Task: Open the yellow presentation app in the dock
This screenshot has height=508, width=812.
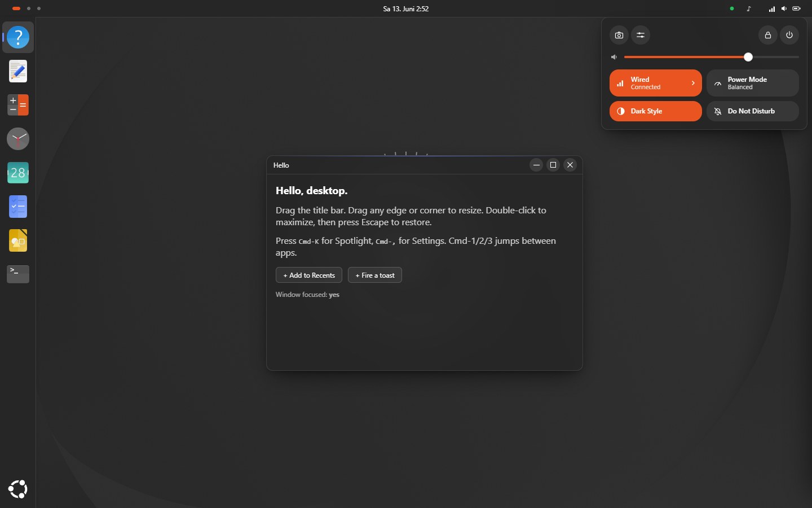Action: coord(18,240)
